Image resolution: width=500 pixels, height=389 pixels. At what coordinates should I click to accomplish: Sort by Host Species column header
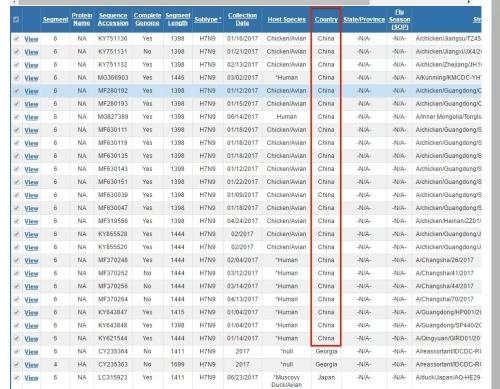[x=286, y=20]
